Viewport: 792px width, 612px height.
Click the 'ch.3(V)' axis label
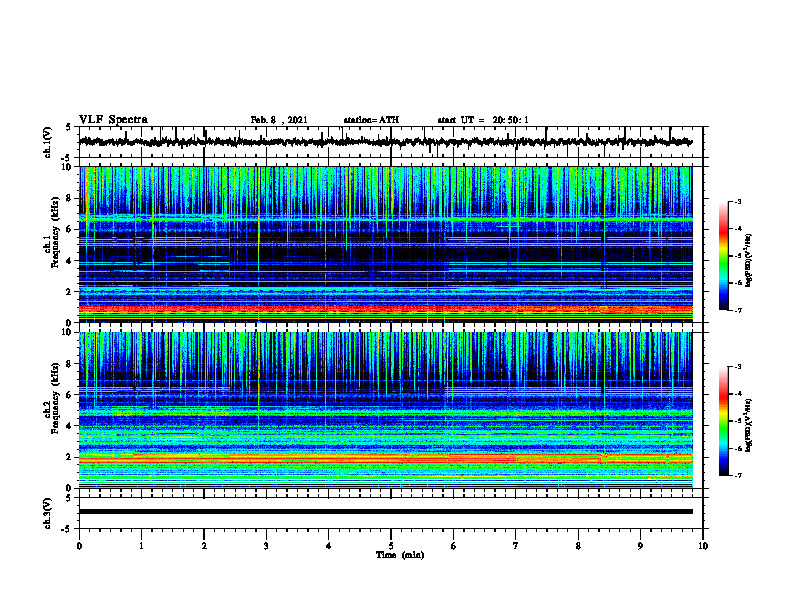[x=47, y=513]
